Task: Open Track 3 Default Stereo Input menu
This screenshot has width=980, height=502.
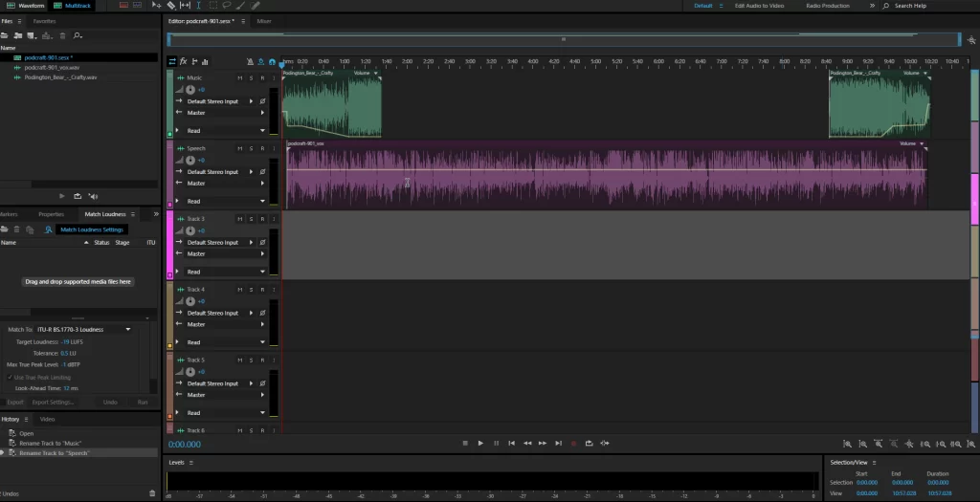Action: [220, 242]
